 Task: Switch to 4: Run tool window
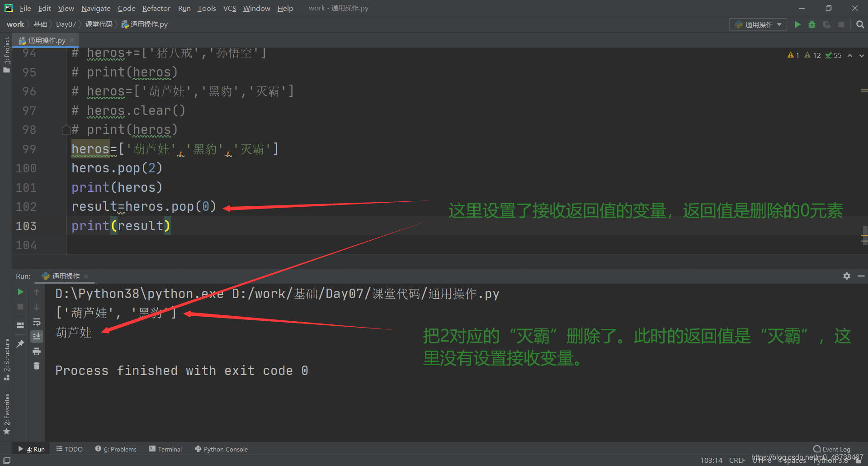(31, 449)
